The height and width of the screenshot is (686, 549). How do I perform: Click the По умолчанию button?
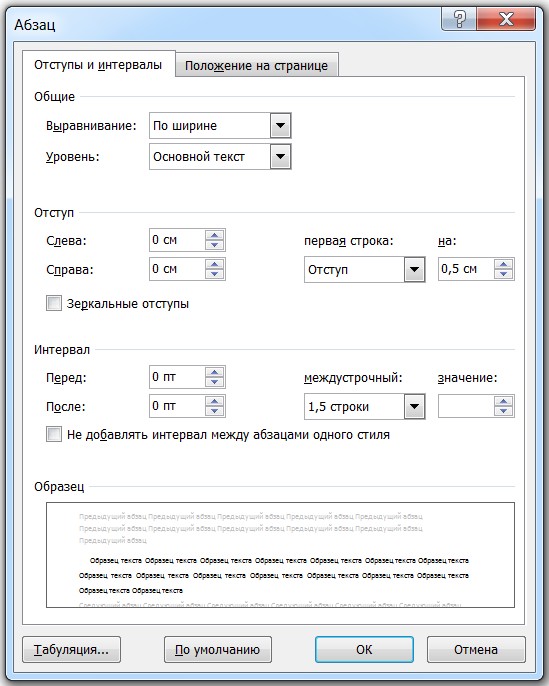click(218, 650)
